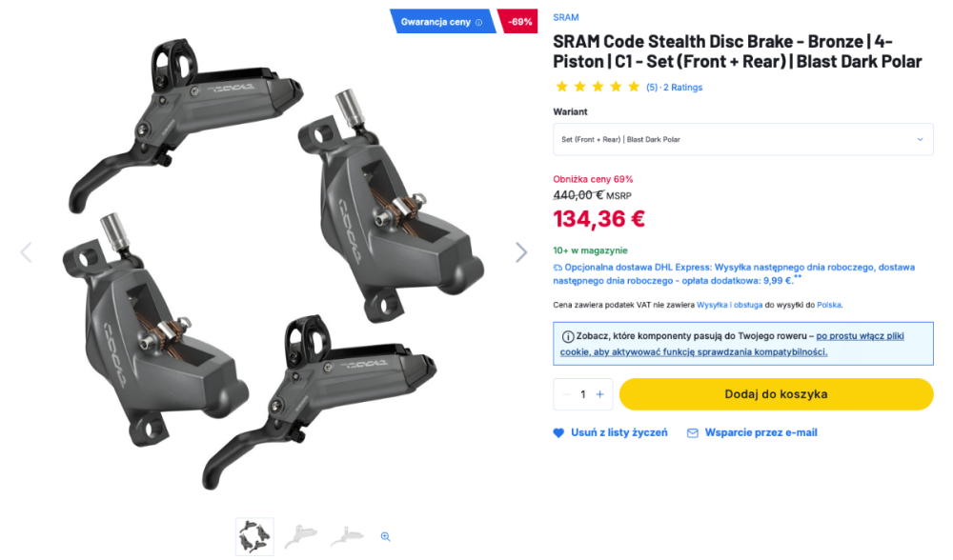This screenshot has height=560, width=953.
Task: Open the Wysyłka i obsługa link
Action: (x=729, y=305)
